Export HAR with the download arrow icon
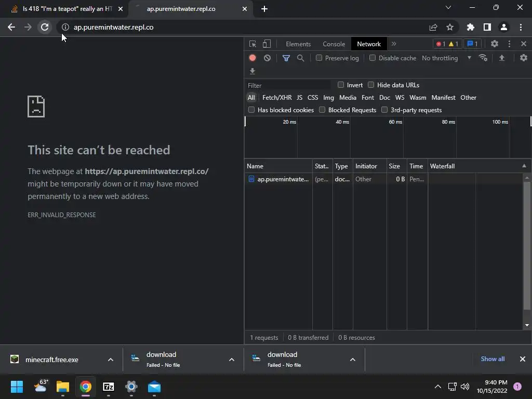Viewport: 532px width, 399px height. 252,71
